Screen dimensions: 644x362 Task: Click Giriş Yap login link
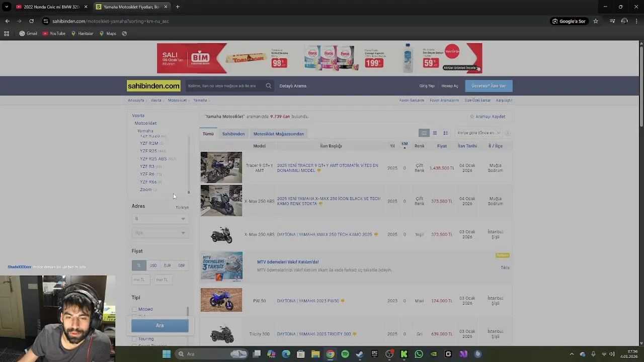(427, 86)
